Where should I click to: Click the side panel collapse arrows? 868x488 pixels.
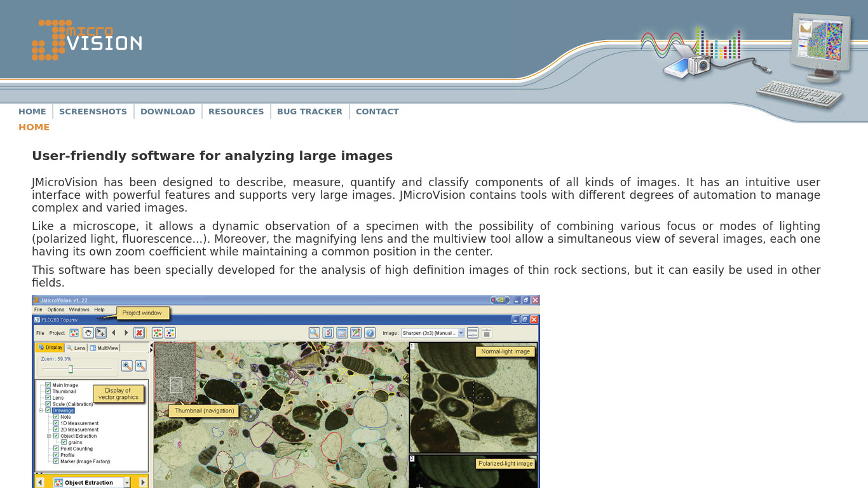tap(151, 348)
